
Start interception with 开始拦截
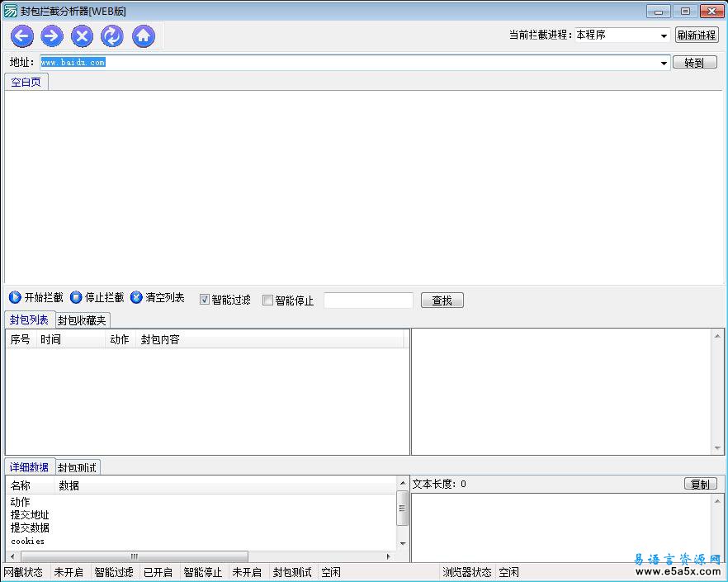[35, 297]
